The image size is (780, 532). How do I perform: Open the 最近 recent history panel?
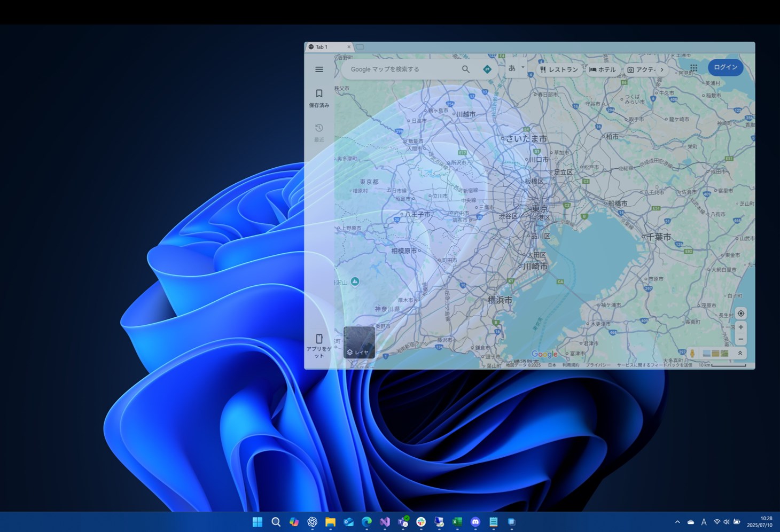(319, 132)
